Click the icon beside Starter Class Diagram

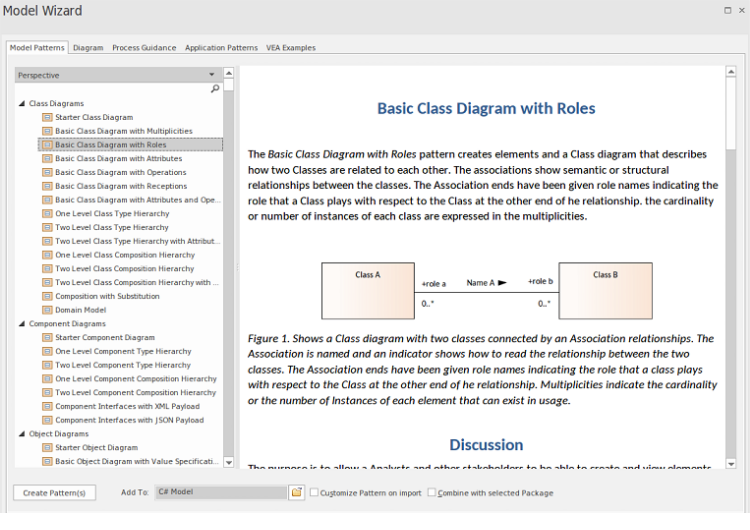click(x=47, y=117)
